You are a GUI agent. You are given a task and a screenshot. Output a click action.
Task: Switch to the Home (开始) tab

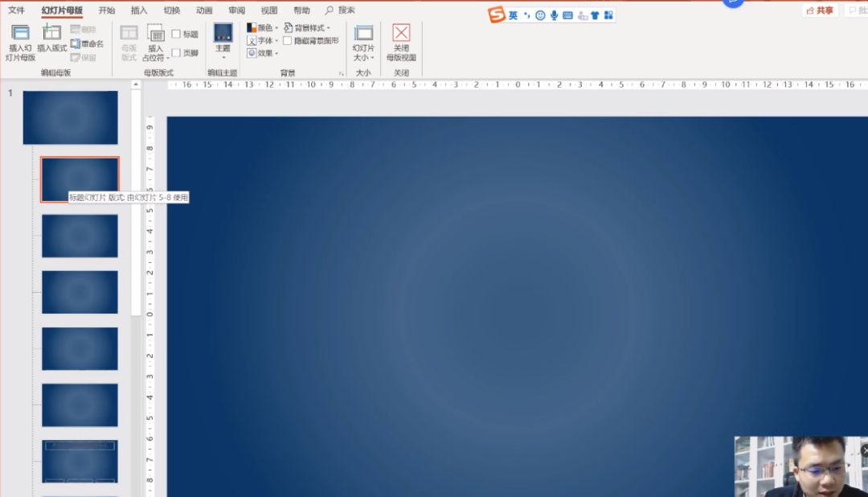[107, 10]
